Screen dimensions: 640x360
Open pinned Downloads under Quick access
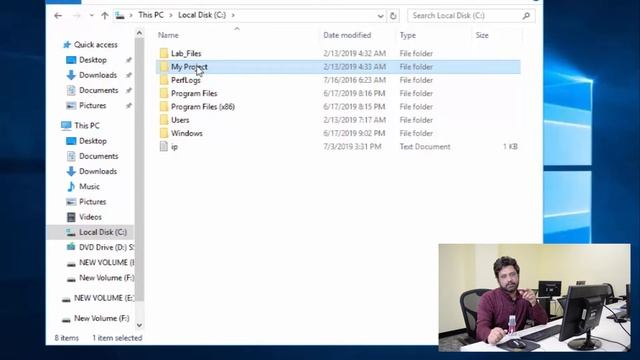point(98,75)
